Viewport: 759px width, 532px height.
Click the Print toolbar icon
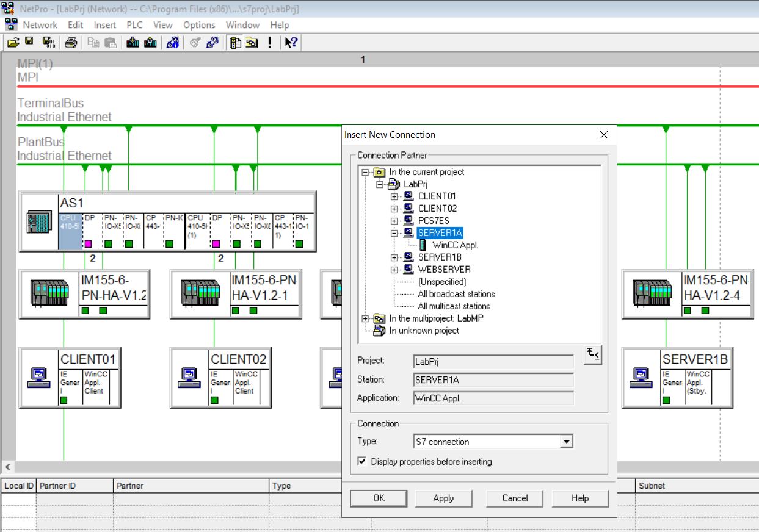click(x=71, y=42)
